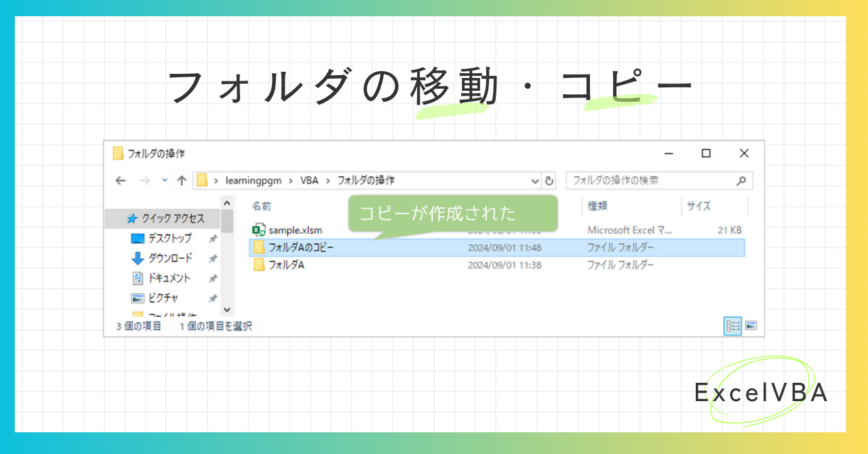Open デスクトップ in the navigation pane
Viewport: 868px width, 454px height.
(x=170, y=239)
